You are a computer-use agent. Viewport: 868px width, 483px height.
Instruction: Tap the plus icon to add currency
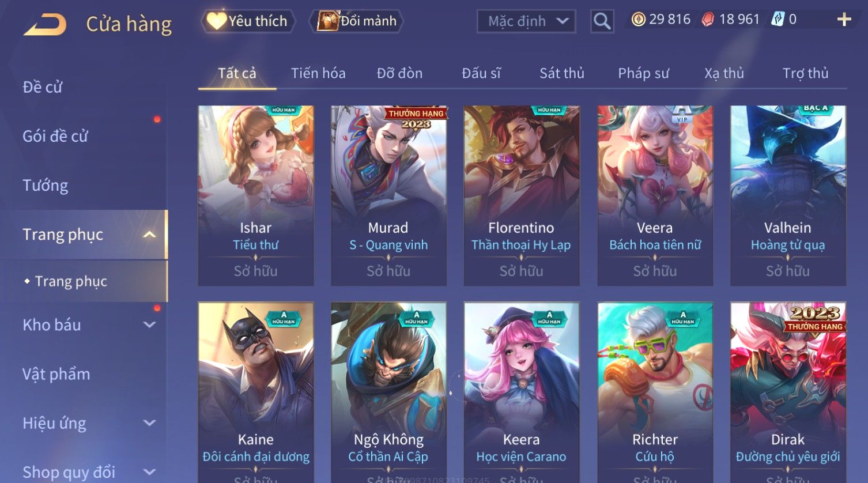click(x=844, y=20)
